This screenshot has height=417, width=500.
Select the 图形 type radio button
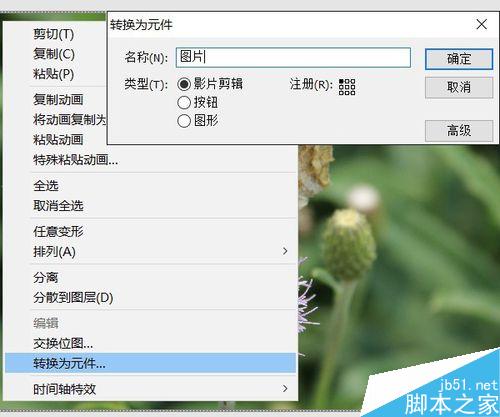[184, 121]
